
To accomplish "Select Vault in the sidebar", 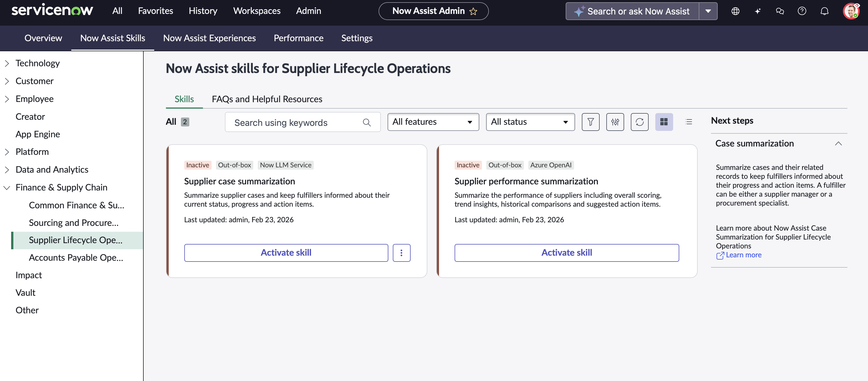I will [25, 293].
